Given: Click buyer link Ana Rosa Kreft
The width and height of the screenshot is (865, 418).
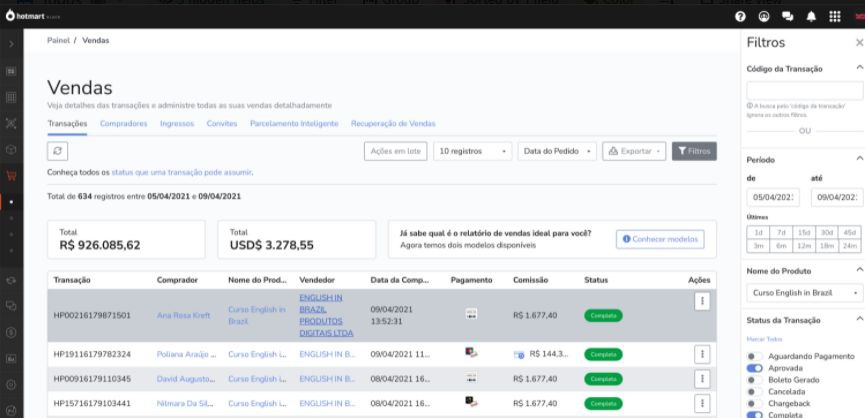Looking at the screenshot, I should [184, 315].
